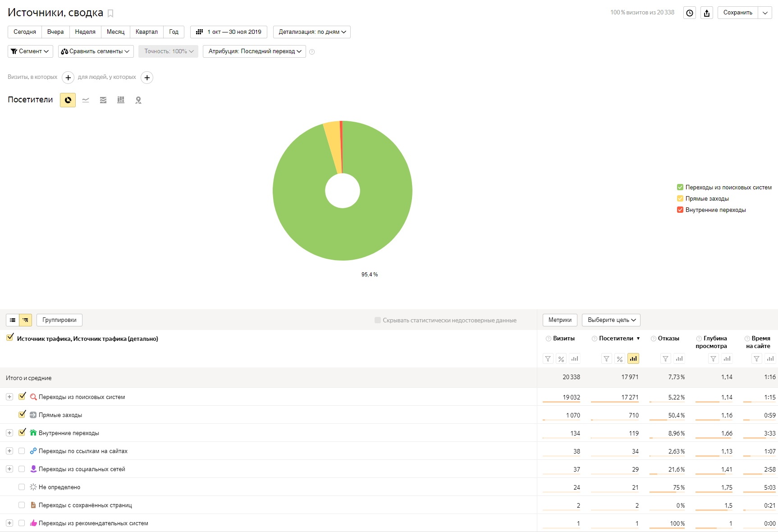Open the scheduled report clock icon

click(690, 13)
